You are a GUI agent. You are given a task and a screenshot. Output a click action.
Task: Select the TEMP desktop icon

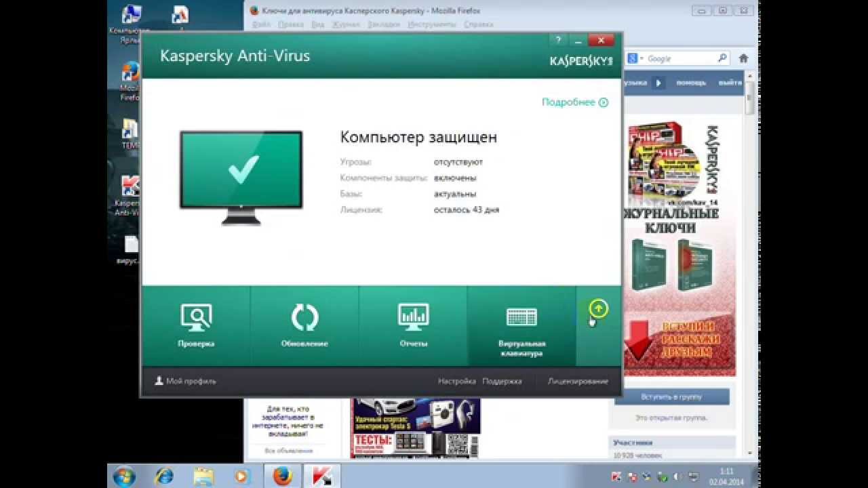tap(130, 134)
